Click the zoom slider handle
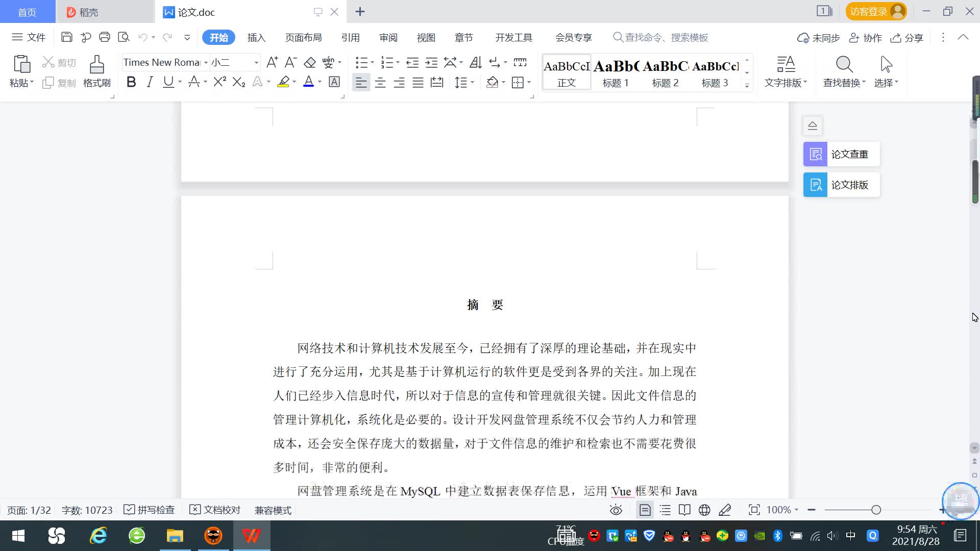The image size is (980, 551). [x=876, y=510]
